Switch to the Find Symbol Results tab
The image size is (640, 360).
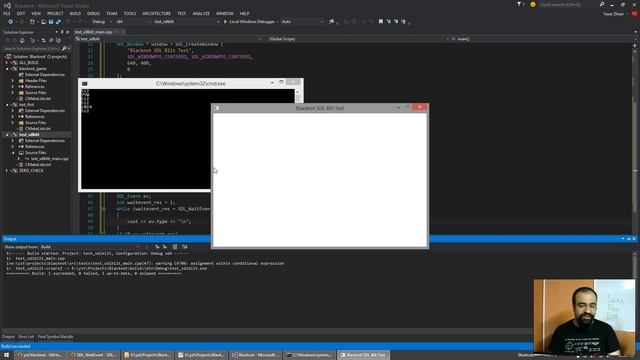click(56, 337)
